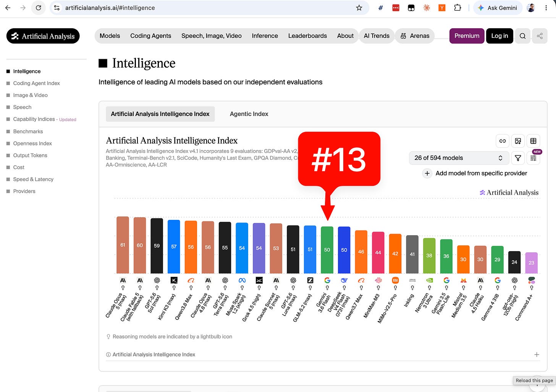Go to the Artificial Analysis home logo
Viewport: 556px width, 392px height.
[x=43, y=36]
